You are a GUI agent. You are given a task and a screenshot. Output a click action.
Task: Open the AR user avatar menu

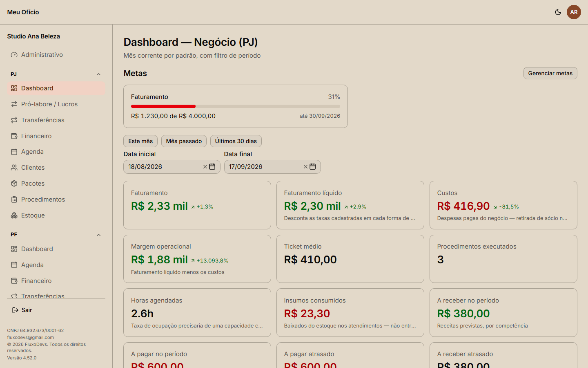tap(574, 12)
